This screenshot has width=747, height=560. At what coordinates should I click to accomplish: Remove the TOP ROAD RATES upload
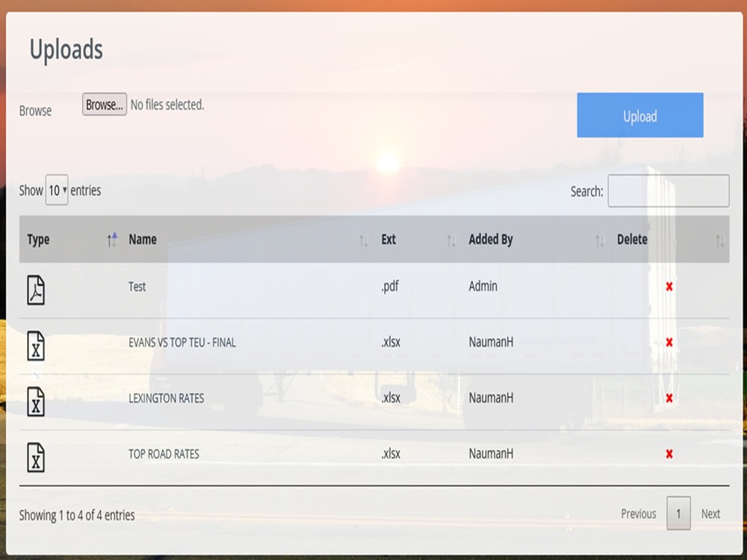669,454
